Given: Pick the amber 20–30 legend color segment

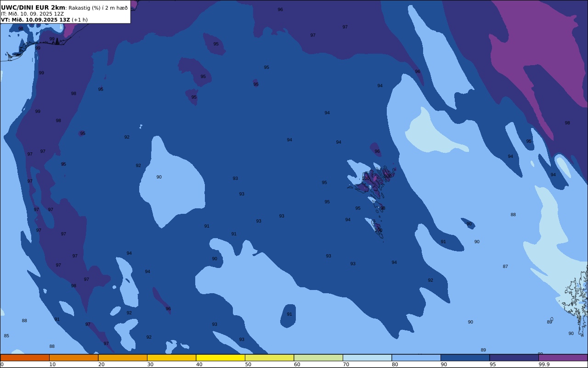Looking at the screenshot, I should click(x=123, y=357).
